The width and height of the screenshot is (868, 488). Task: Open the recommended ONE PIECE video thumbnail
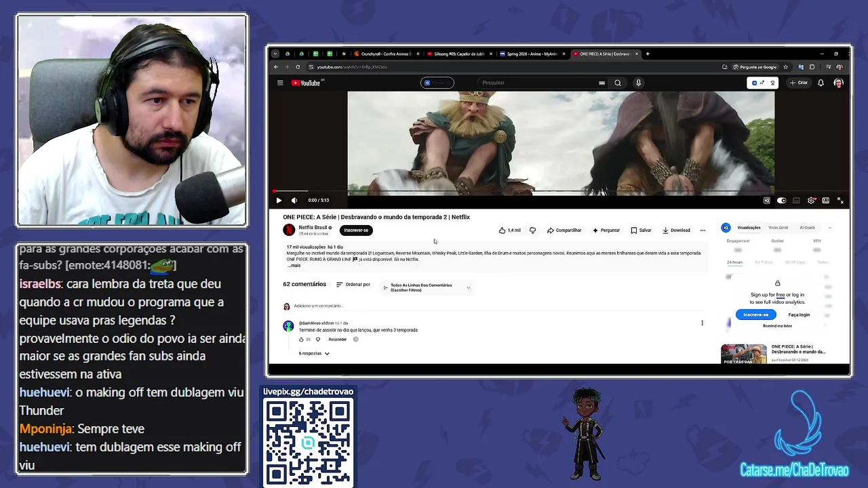click(744, 354)
